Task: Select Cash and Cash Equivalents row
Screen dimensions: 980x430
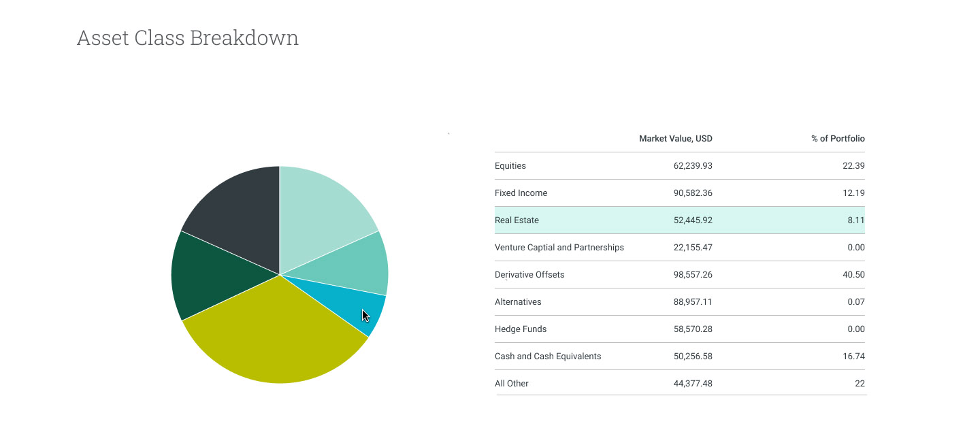Action: coord(548,357)
